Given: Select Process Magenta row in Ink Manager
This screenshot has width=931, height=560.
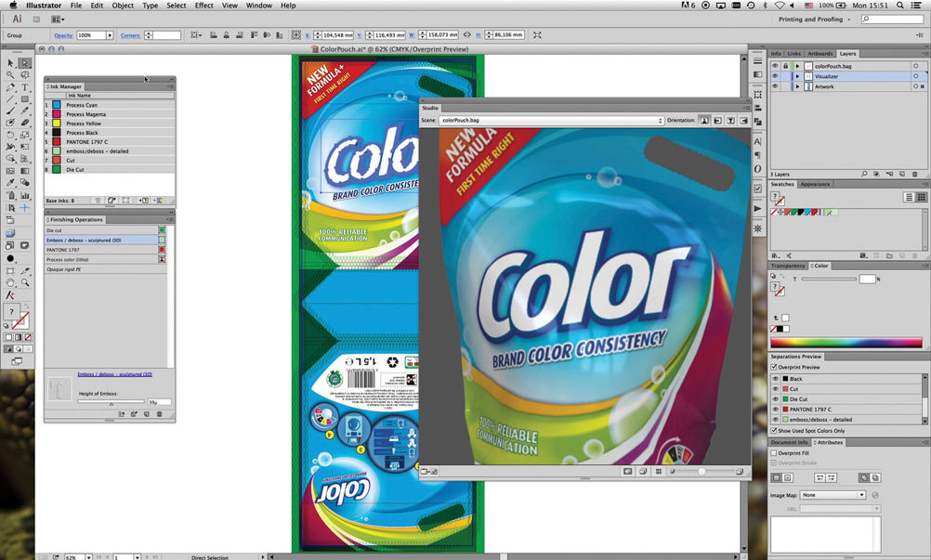Looking at the screenshot, I should tap(110, 114).
